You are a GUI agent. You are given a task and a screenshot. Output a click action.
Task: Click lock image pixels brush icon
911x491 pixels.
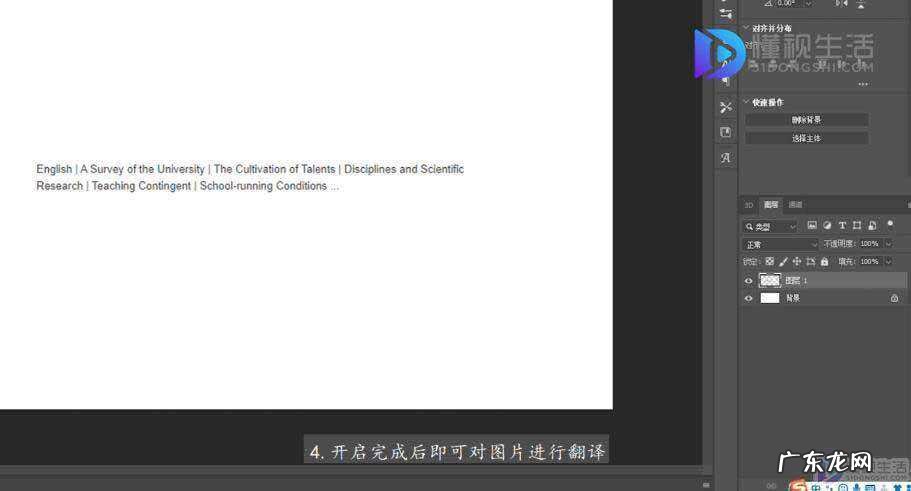pos(783,261)
